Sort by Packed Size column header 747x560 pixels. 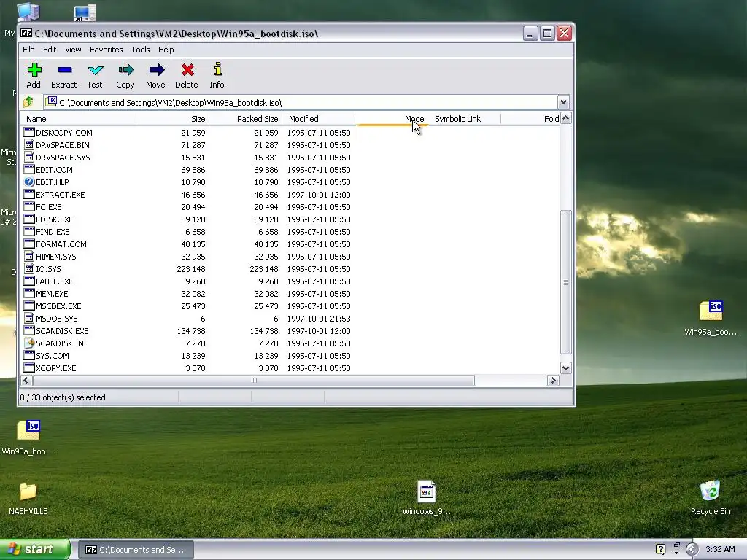245,119
